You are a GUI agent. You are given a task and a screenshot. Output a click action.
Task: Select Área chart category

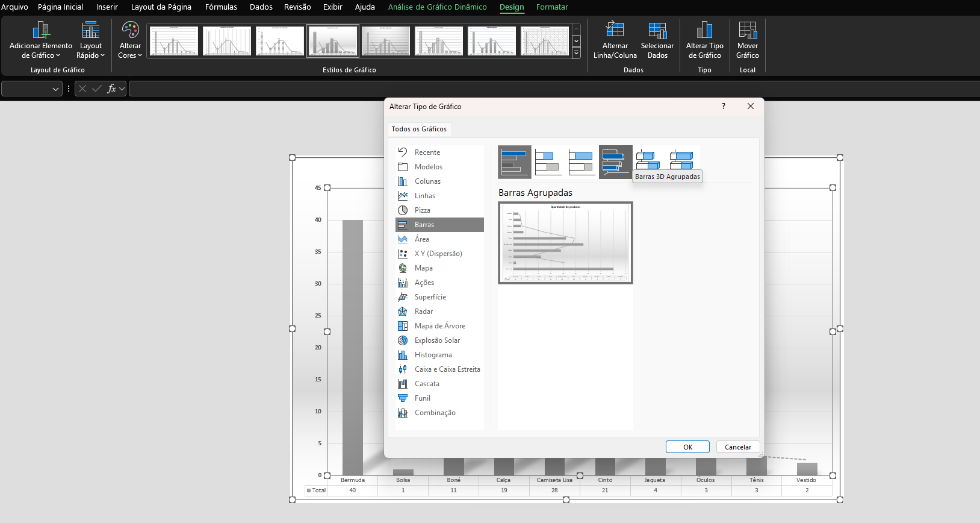(439, 239)
